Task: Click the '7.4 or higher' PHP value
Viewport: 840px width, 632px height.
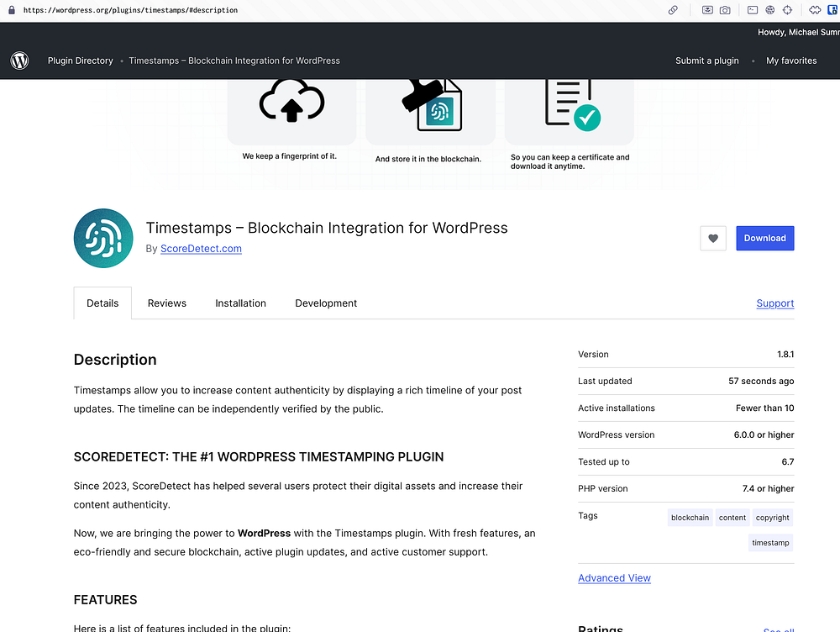Action: pyautogui.click(x=768, y=488)
